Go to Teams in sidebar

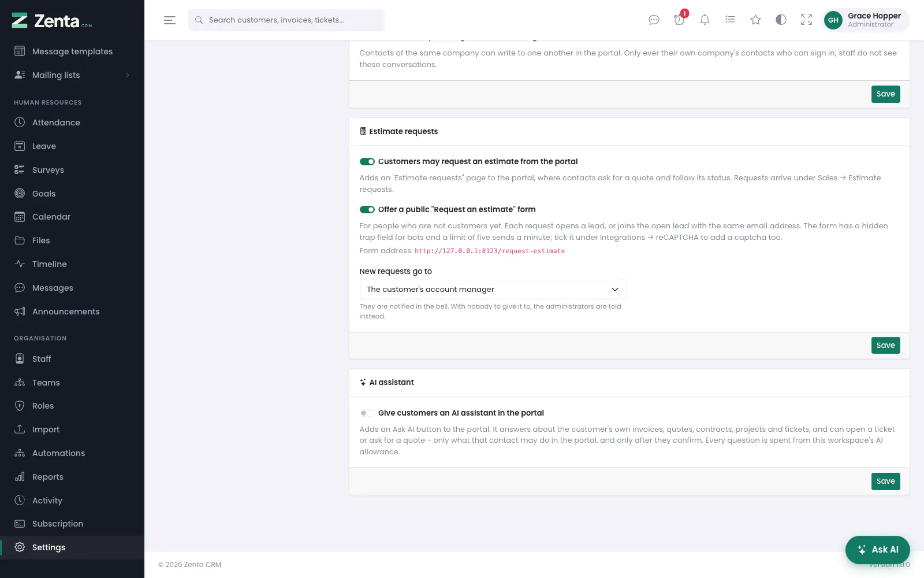[x=72, y=383]
